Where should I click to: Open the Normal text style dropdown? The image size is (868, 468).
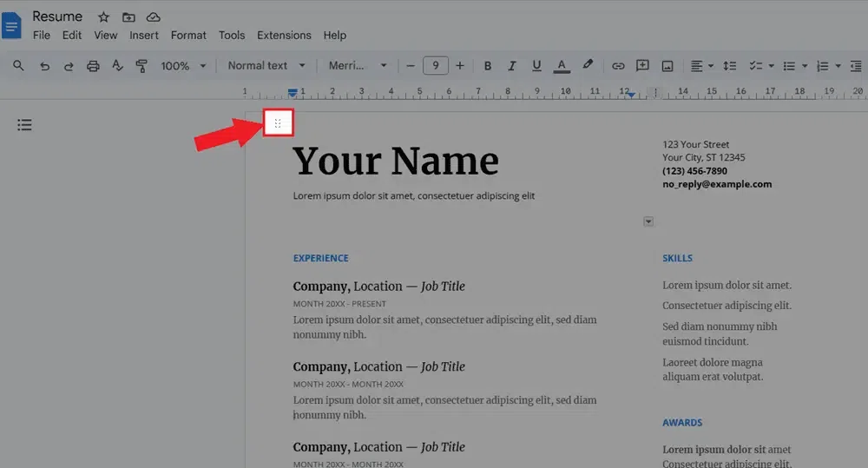tap(266, 66)
